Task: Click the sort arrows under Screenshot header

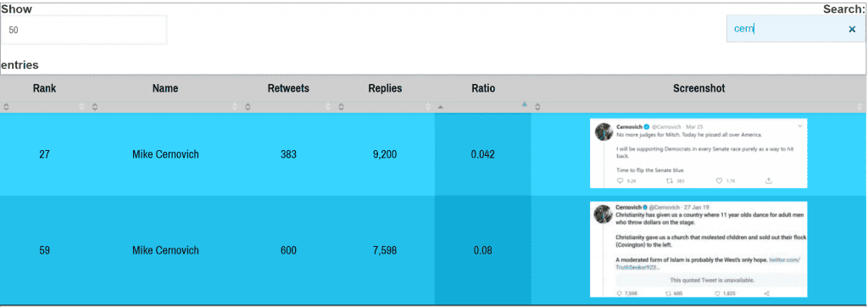Action: (x=537, y=106)
